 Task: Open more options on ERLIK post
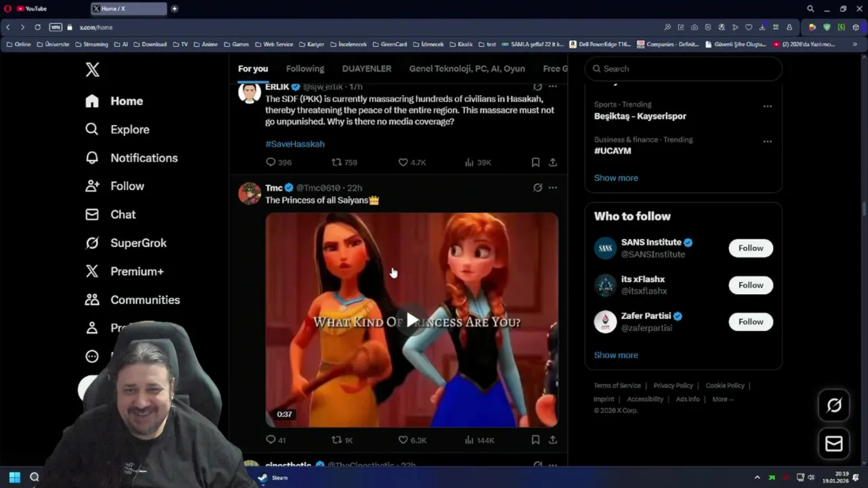point(553,87)
